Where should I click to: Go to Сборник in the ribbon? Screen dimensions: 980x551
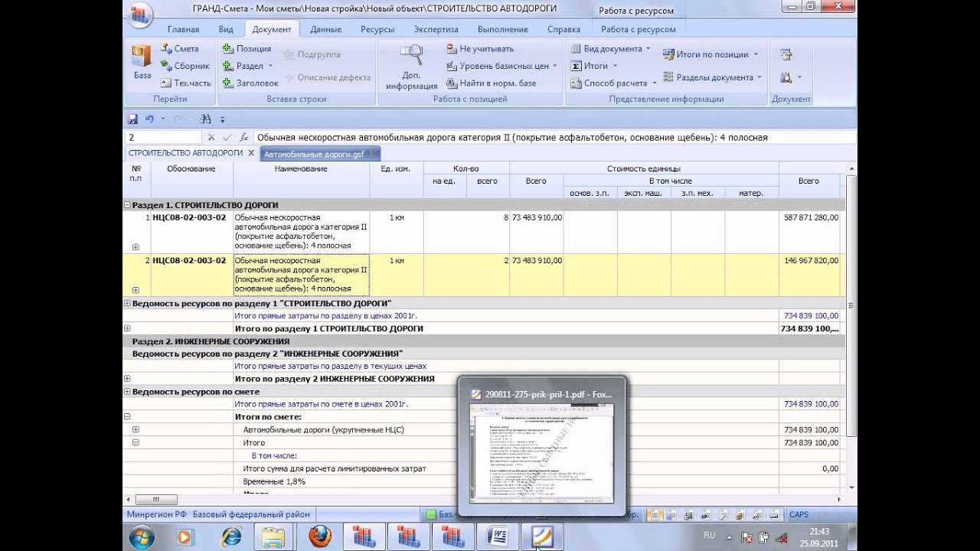tap(185, 66)
